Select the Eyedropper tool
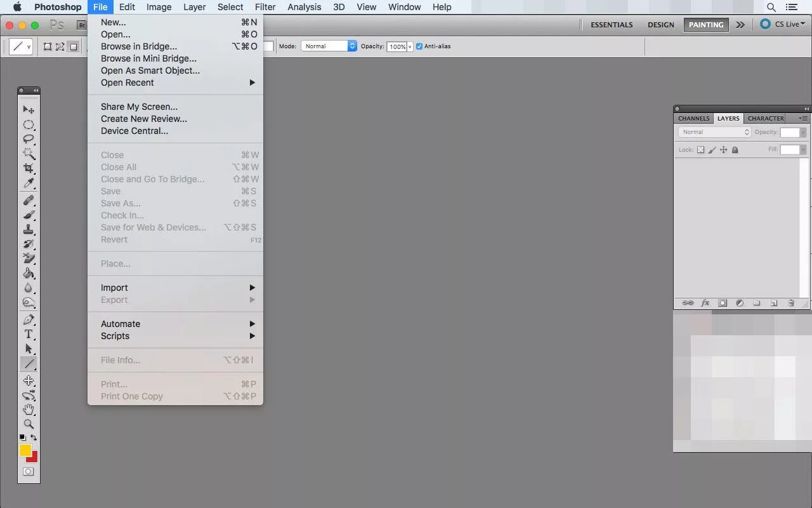This screenshot has width=812, height=508. 29,184
